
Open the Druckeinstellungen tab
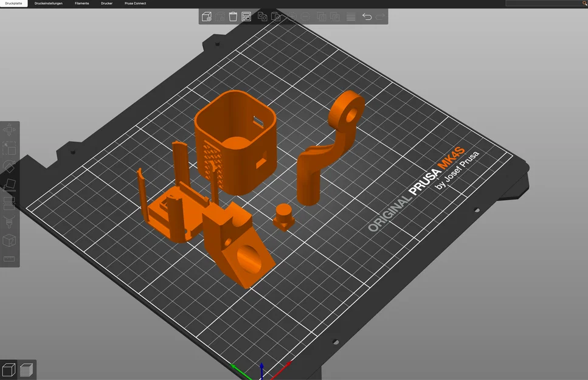47,3
